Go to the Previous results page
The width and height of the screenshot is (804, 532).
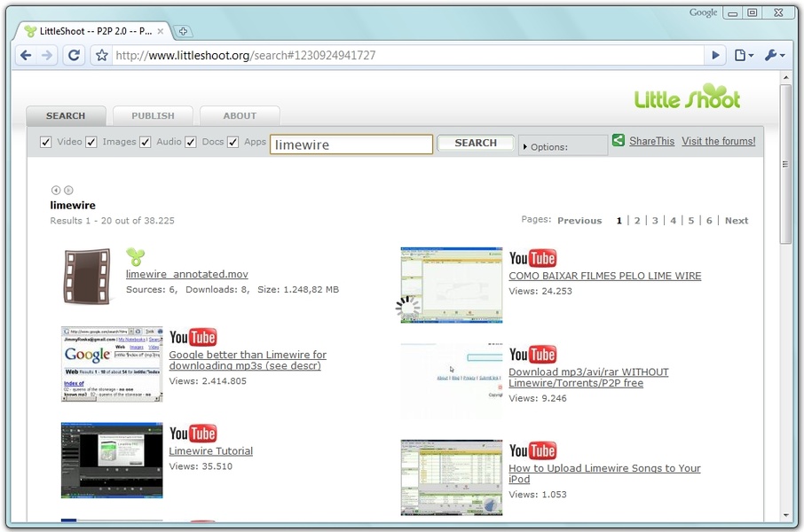tap(579, 221)
